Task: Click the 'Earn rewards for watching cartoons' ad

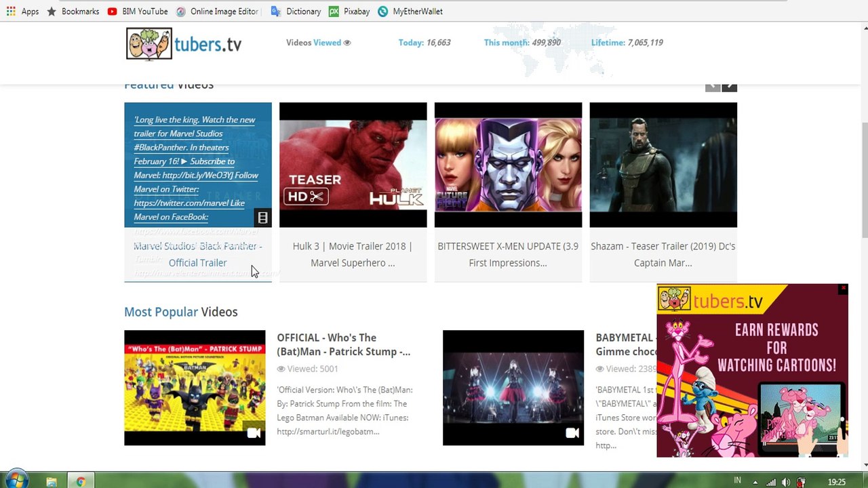Action: pyautogui.click(x=753, y=371)
